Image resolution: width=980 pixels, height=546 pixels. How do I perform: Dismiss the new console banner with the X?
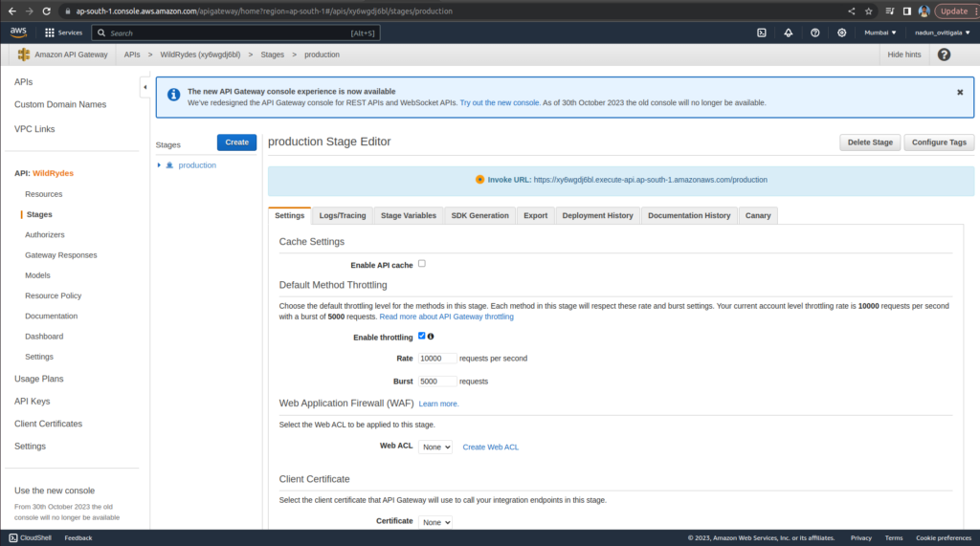[960, 92]
